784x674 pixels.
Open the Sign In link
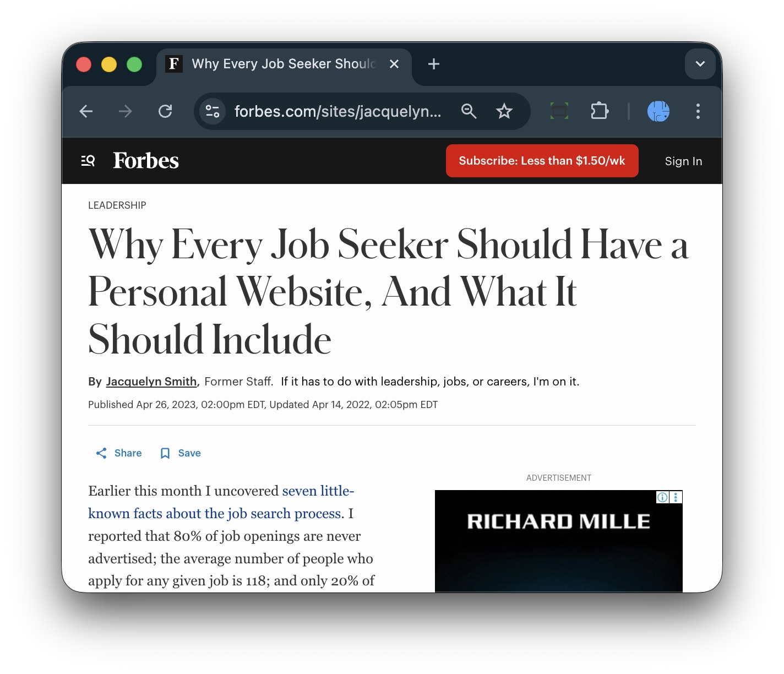(x=683, y=161)
